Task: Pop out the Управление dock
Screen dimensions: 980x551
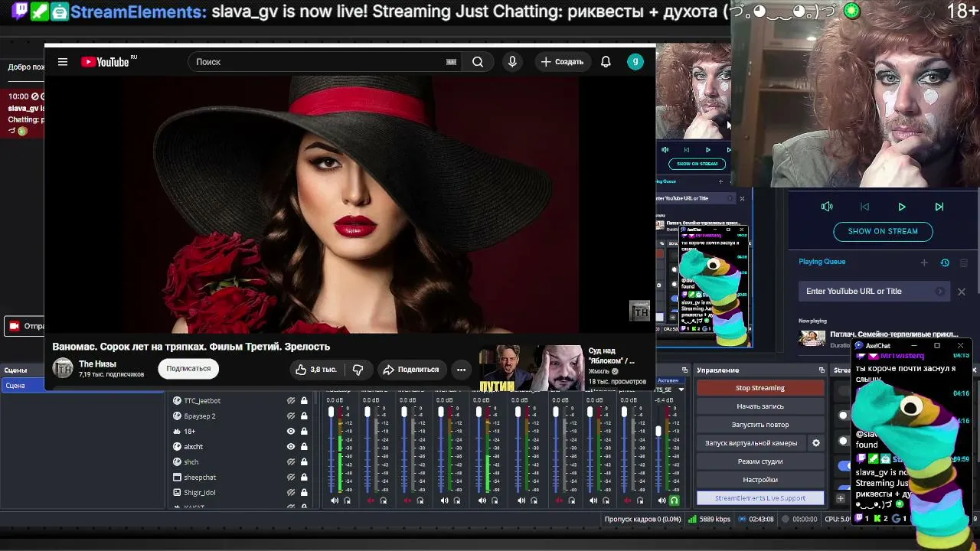Action: click(822, 370)
